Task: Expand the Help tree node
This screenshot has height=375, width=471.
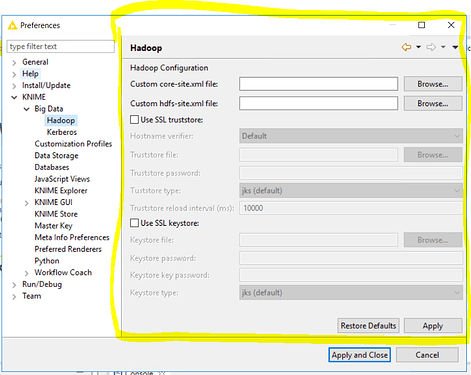Action: pos(14,74)
